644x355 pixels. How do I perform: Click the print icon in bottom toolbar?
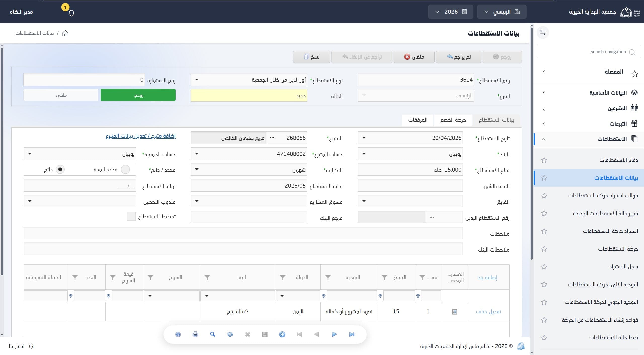[195, 334]
